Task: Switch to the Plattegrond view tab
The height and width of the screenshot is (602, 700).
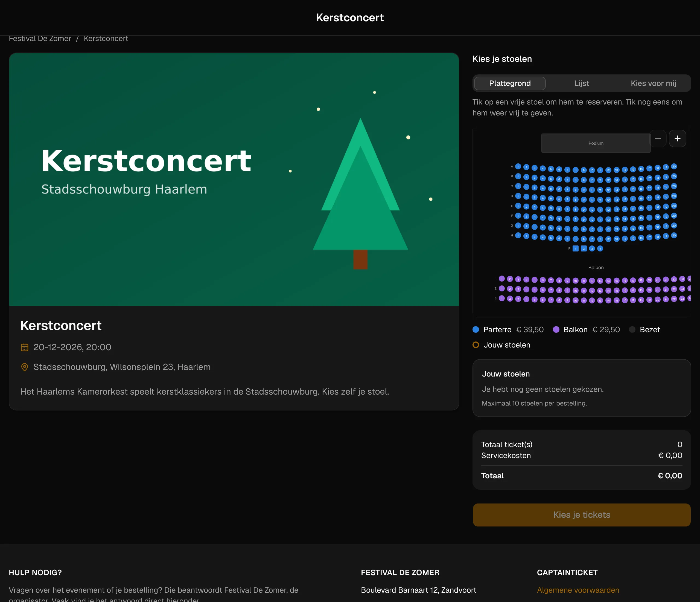Action: [x=510, y=83]
